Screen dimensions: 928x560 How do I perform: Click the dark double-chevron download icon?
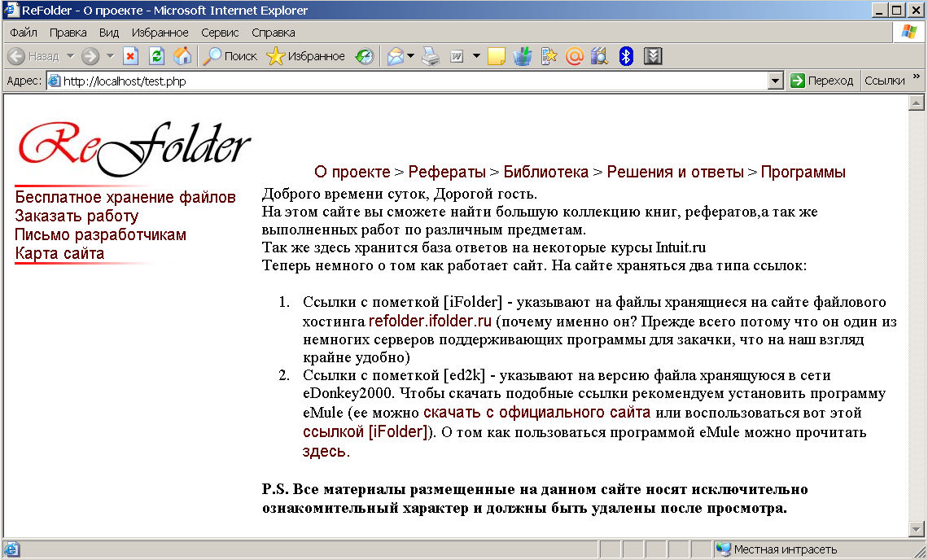point(653,56)
